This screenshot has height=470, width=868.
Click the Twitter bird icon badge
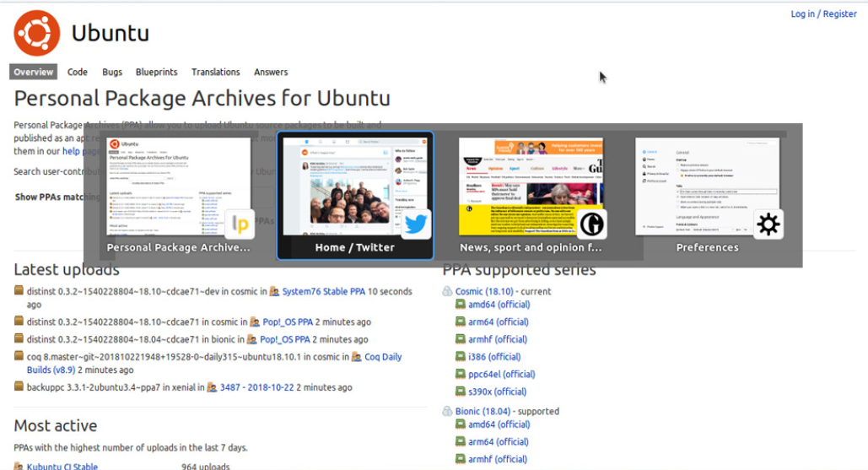pyautogui.click(x=417, y=224)
